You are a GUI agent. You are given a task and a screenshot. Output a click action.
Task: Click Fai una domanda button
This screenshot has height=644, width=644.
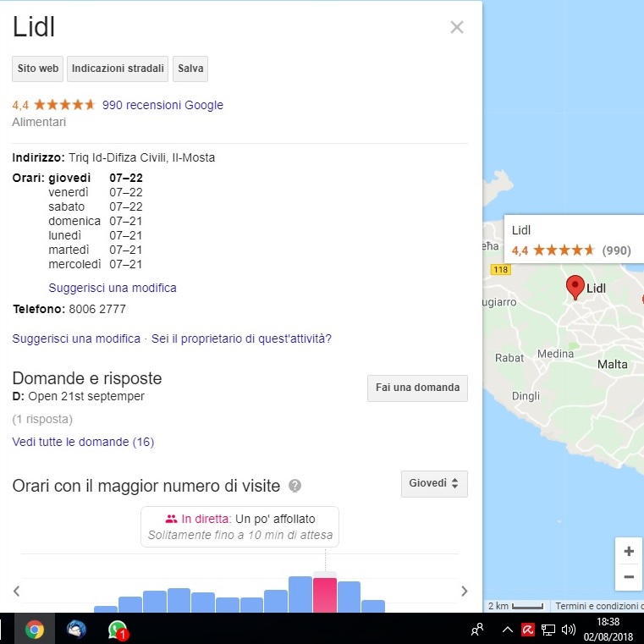coord(417,388)
